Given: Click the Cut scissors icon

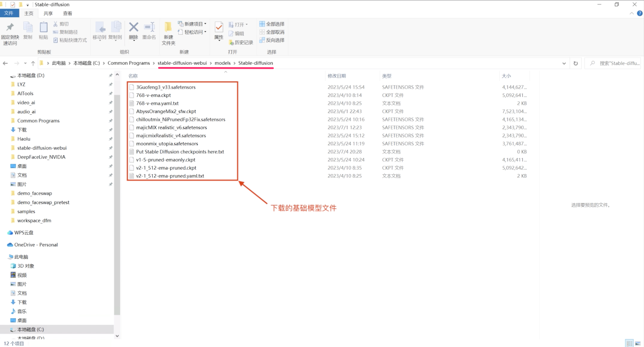Looking at the screenshot, I should click(x=55, y=24).
